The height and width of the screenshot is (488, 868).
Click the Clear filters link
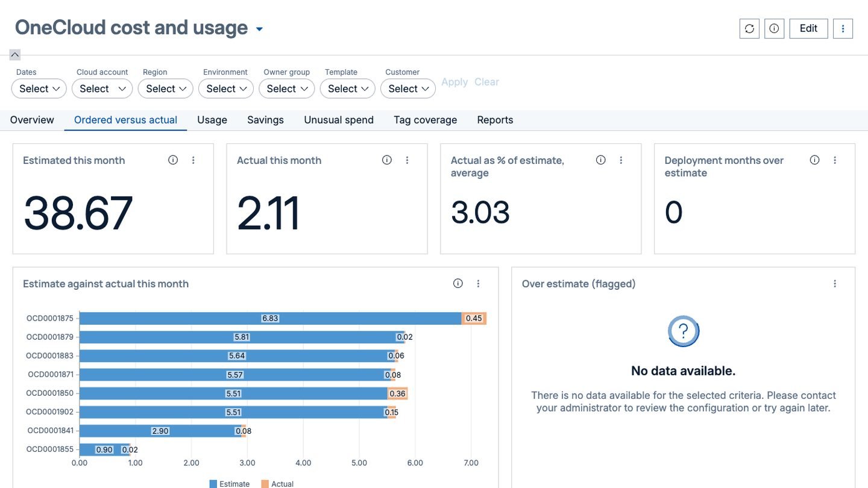click(486, 82)
